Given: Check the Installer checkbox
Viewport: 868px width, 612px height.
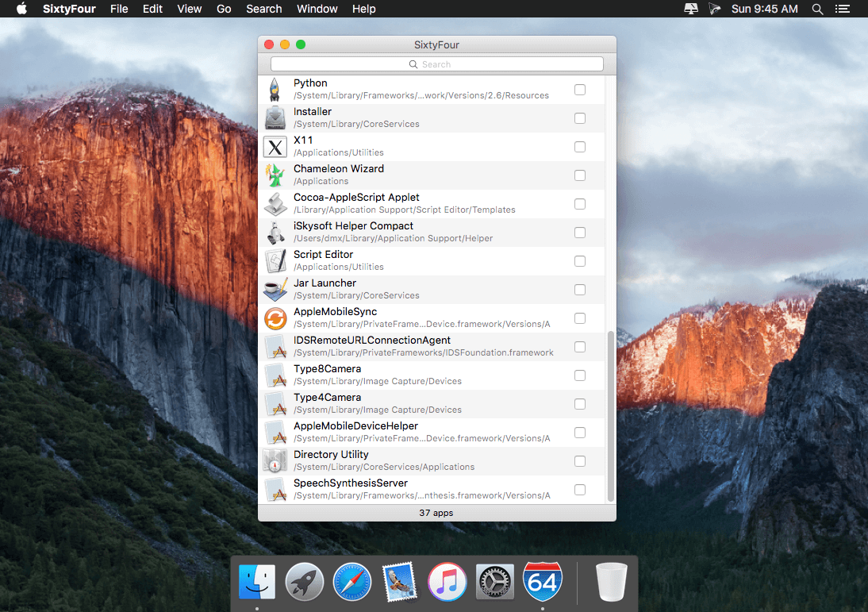Looking at the screenshot, I should (x=579, y=118).
